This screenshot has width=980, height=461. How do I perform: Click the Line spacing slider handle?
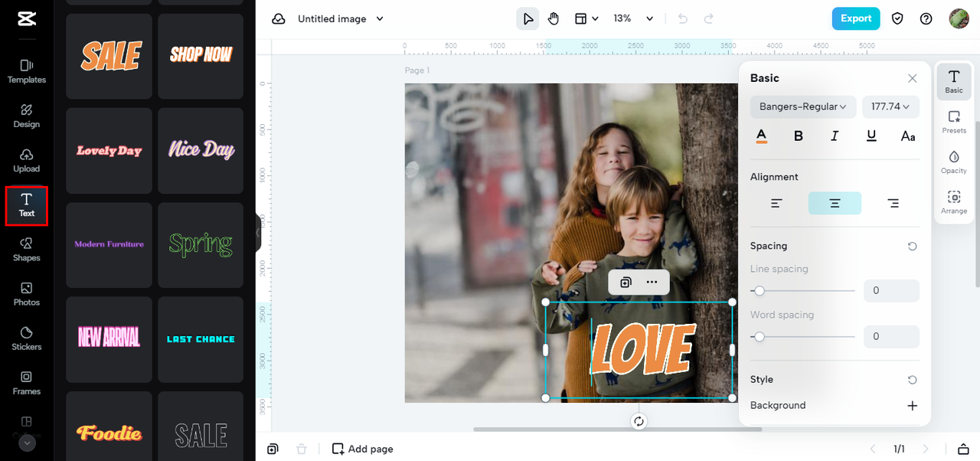pos(759,291)
